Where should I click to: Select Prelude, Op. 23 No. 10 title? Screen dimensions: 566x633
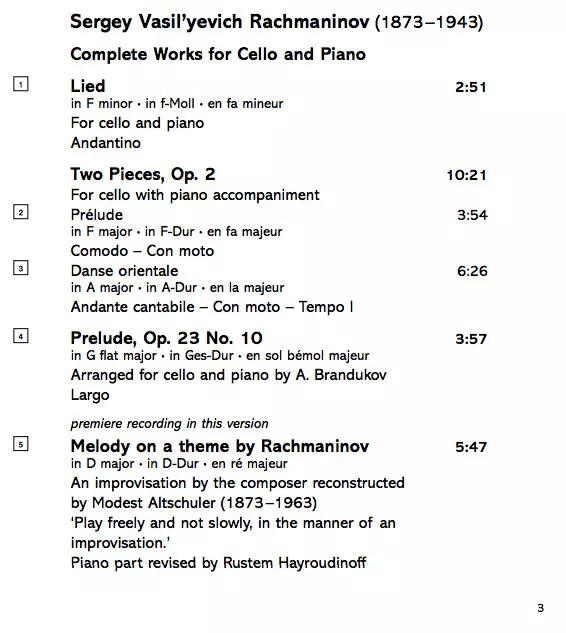point(166,338)
